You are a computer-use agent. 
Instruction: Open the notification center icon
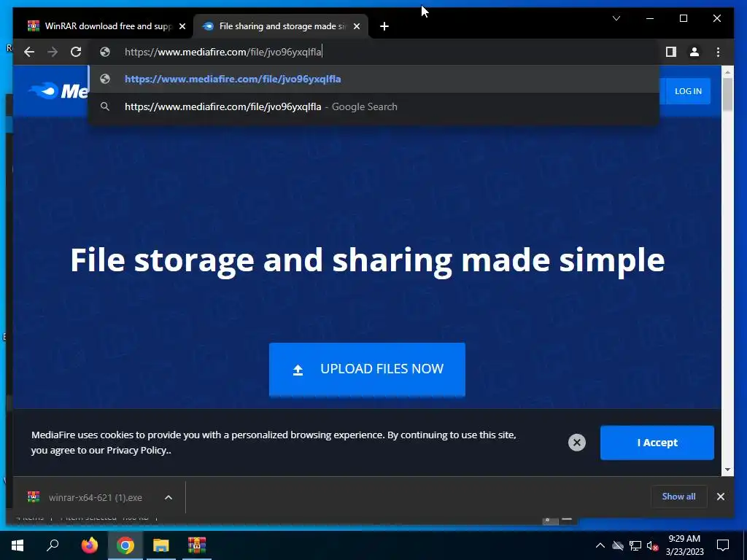tap(723, 545)
